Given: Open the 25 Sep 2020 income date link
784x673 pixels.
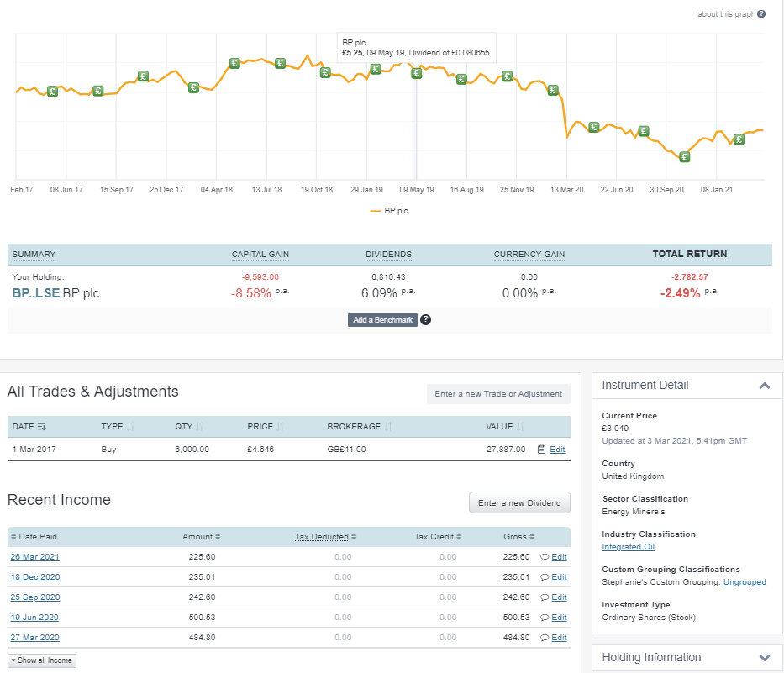Looking at the screenshot, I should coord(35,597).
